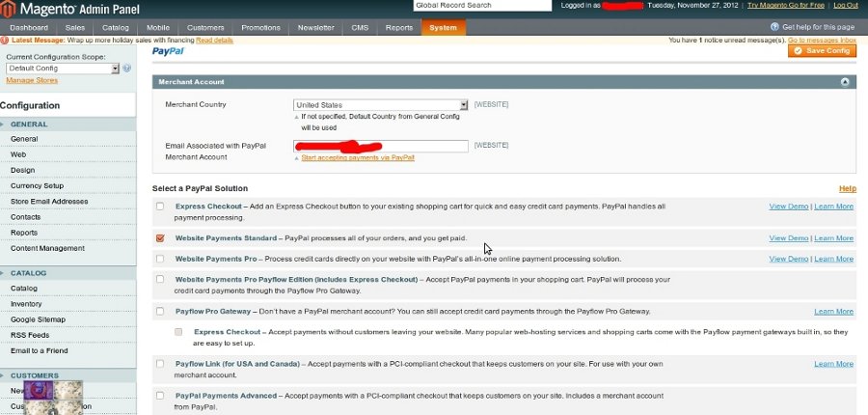The image size is (868, 415).
Task: Select the Payflow Pro Gateway checkbox
Action: coord(160,312)
